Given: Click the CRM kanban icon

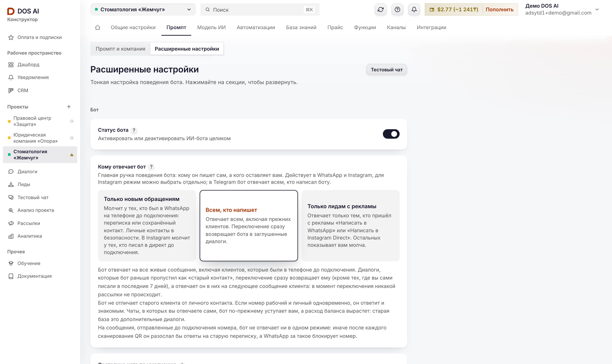Looking at the screenshot, I should 11,90.
